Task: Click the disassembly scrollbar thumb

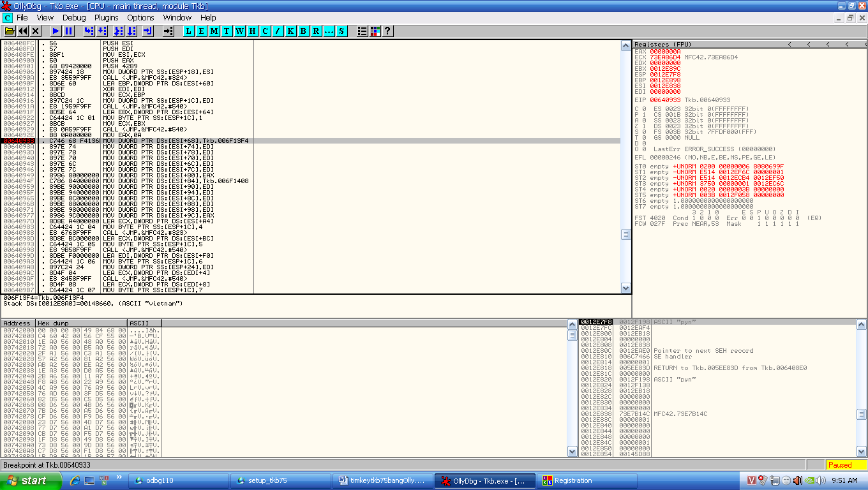Action: coord(626,235)
